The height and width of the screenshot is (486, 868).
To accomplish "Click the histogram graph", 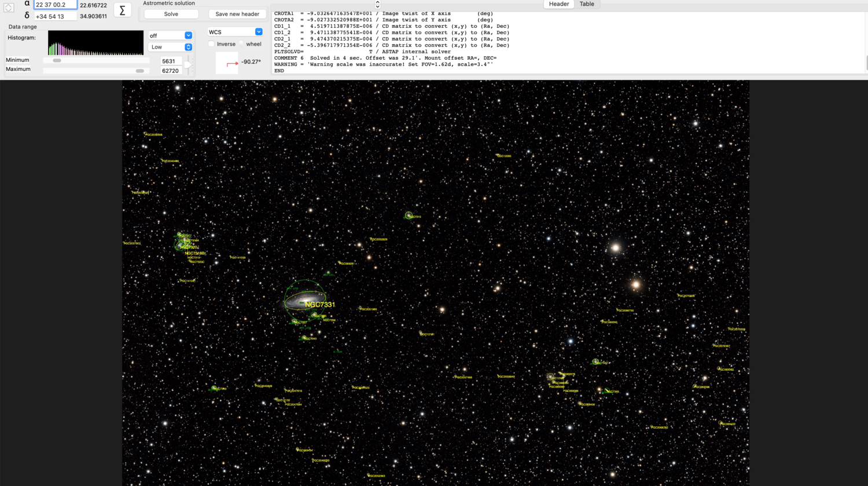I will click(95, 43).
